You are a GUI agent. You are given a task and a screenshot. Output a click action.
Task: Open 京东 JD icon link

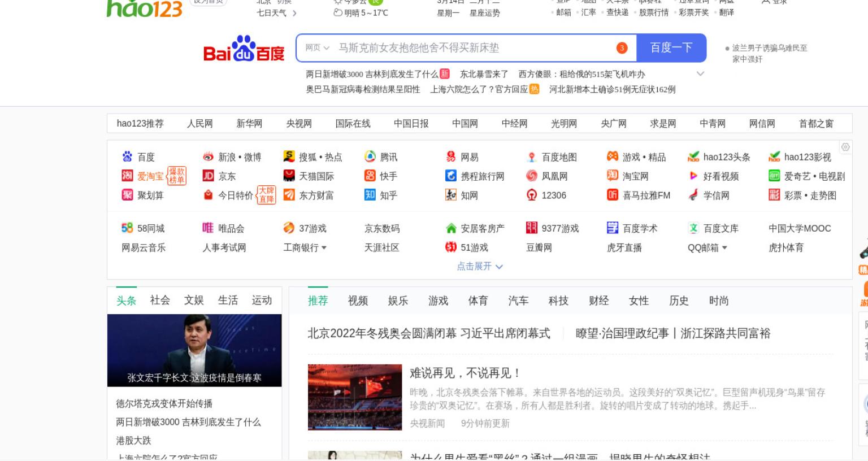click(208, 176)
